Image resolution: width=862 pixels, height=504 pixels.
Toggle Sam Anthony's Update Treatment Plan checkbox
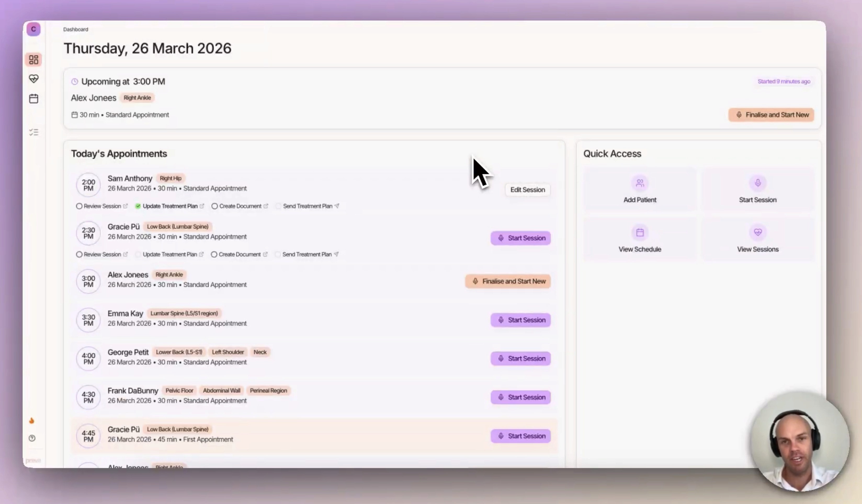pos(138,206)
